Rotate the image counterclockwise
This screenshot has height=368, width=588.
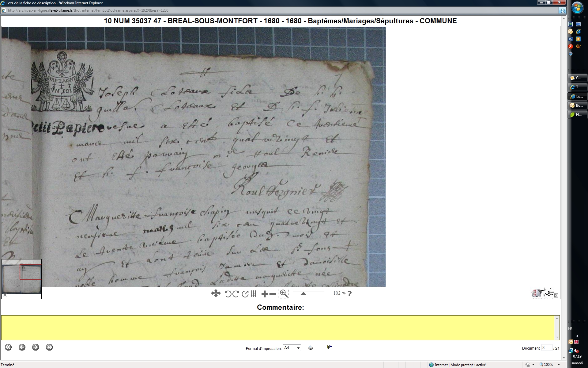[228, 294]
